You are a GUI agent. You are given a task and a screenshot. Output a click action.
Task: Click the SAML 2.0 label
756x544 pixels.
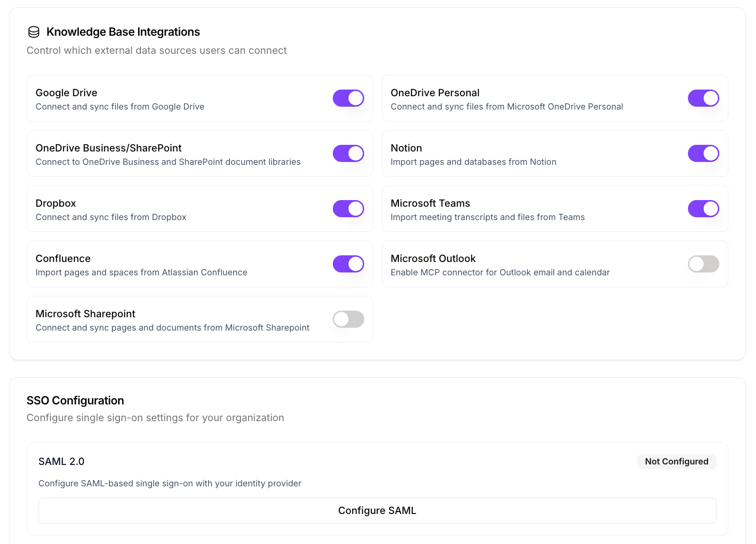tap(61, 462)
